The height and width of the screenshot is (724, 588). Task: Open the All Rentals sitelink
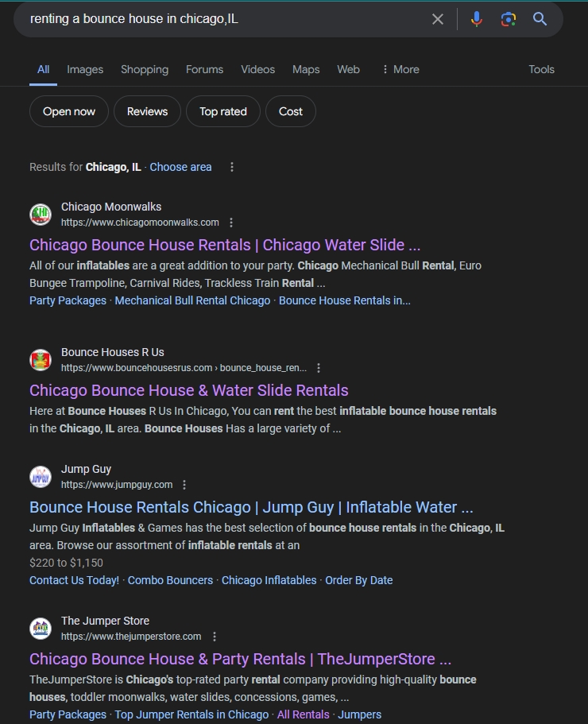[x=304, y=714]
